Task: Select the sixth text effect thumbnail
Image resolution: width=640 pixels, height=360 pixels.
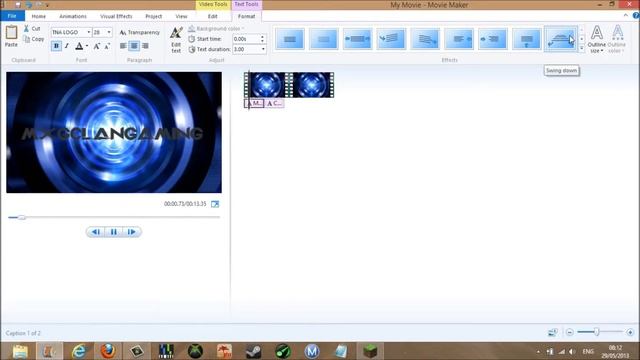Action: pyautogui.click(x=459, y=39)
